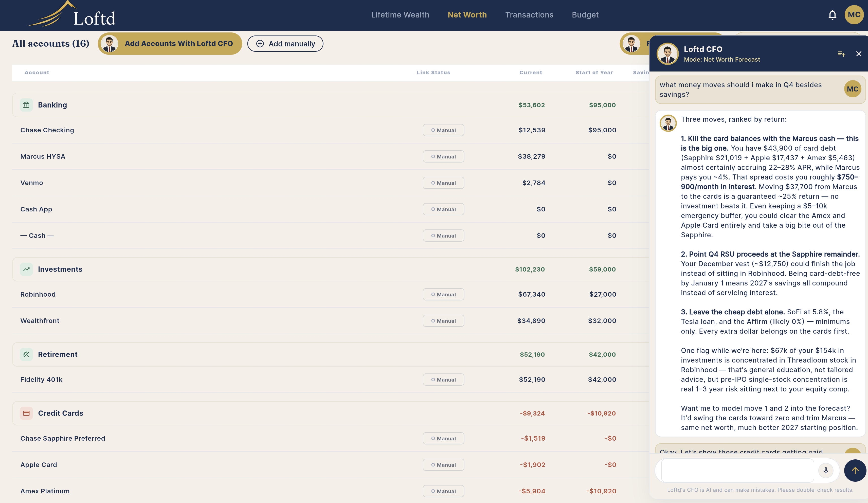The image size is (868, 503).
Task: Click Manual link status for Marcus HYSA
Action: (x=443, y=156)
